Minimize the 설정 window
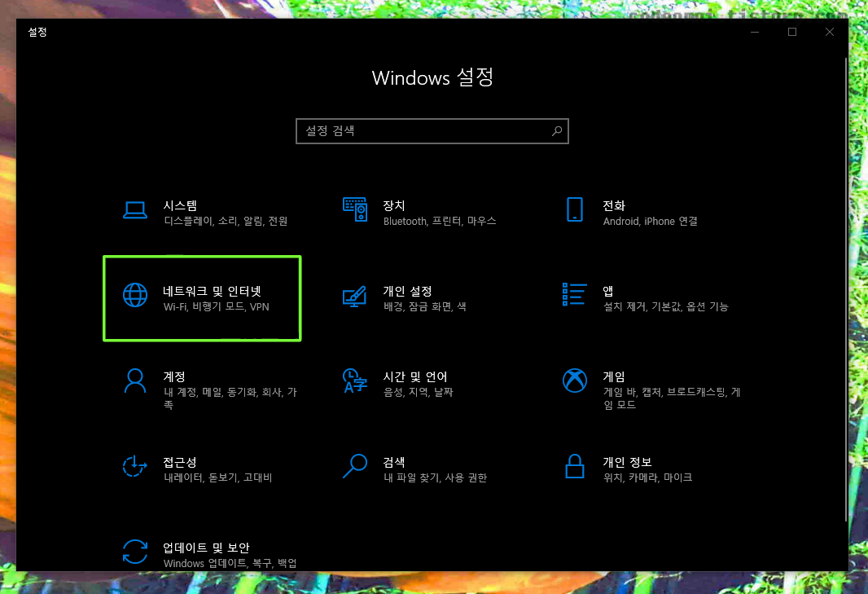This screenshot has width=868, height=594. click(x=755, y=32)
